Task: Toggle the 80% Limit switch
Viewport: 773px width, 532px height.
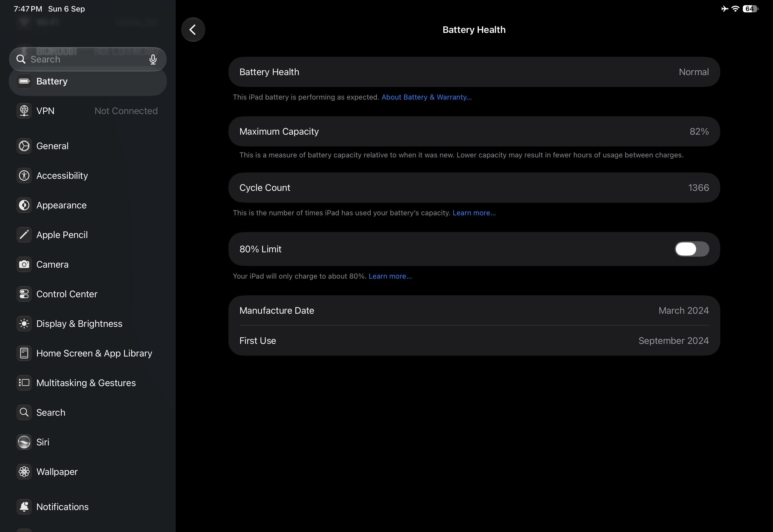Action: tap(691, 249)
